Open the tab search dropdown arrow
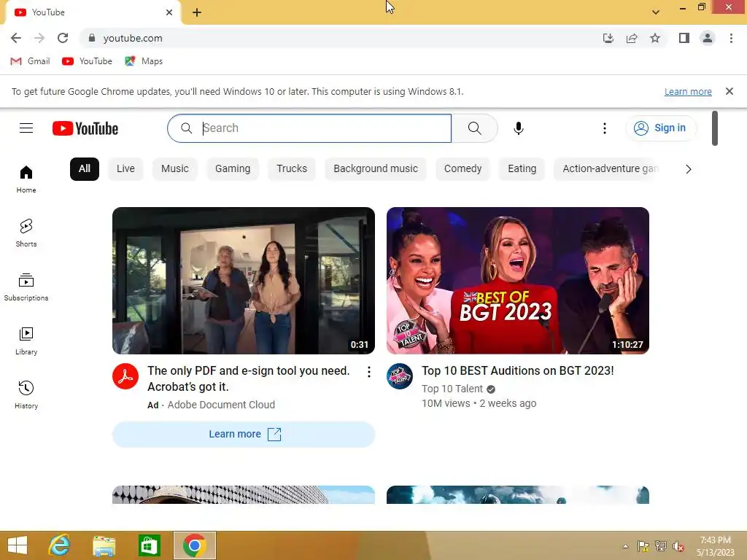This screenshot has height=560, width=747. pyautogui.click(x=656, y=12)
